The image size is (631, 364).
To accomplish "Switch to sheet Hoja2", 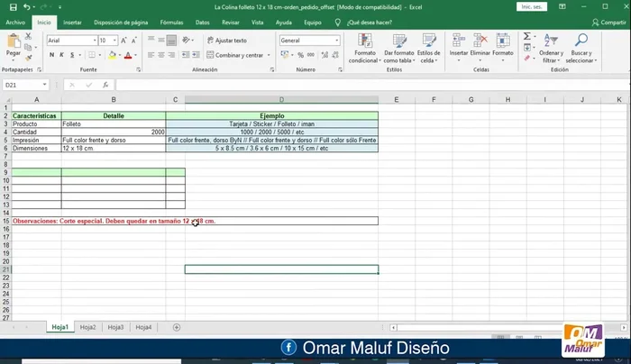I will pos(87,327).
